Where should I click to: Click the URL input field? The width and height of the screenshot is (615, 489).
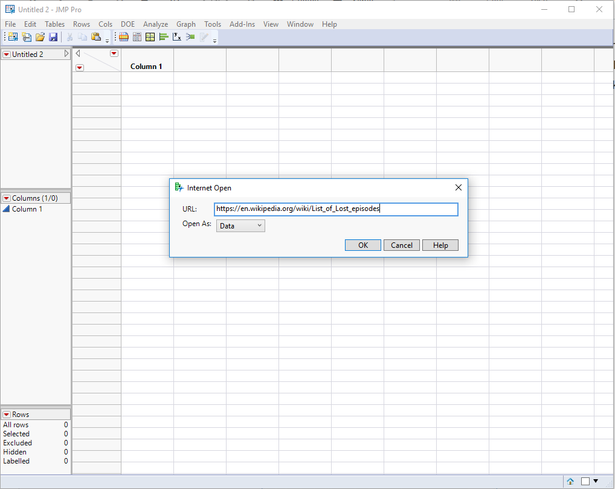(336, 209)
